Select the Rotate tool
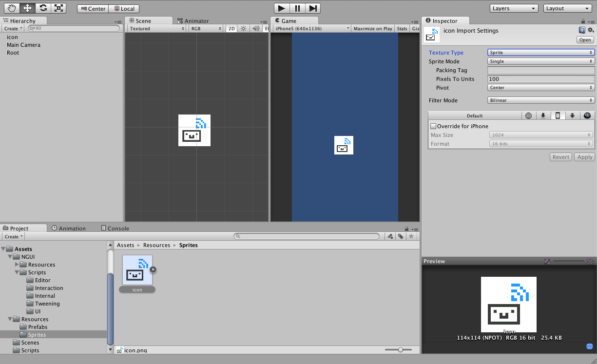The height and width of the screenshot is (364, 597). tap(43, 8)
